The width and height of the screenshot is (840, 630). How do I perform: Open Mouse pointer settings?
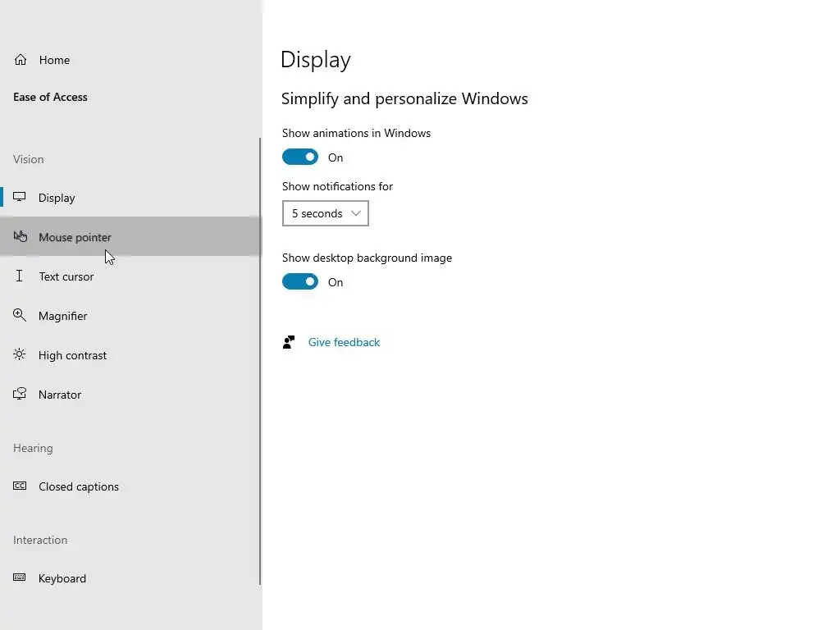[x=130, y=237]
